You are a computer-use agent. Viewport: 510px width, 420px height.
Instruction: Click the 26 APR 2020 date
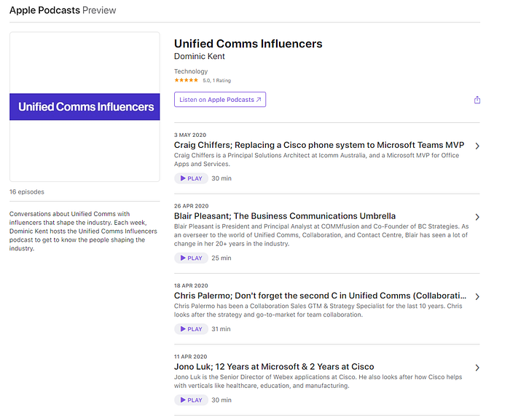pyautogui.click(x=191, y=206)
